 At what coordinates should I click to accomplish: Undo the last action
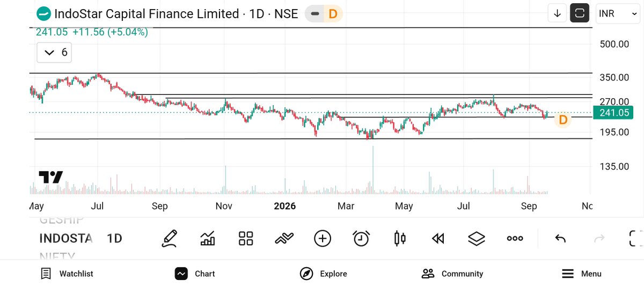[560, 239]
